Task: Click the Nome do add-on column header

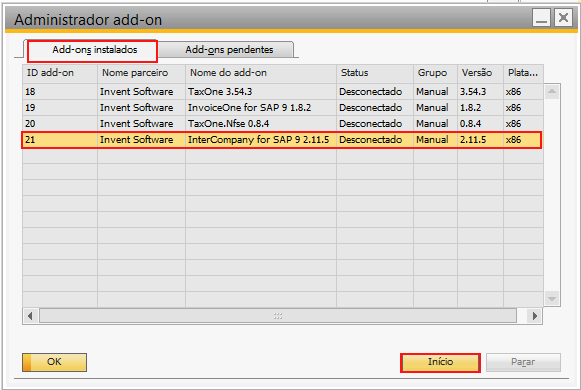Action: click(x=261, y=73)
